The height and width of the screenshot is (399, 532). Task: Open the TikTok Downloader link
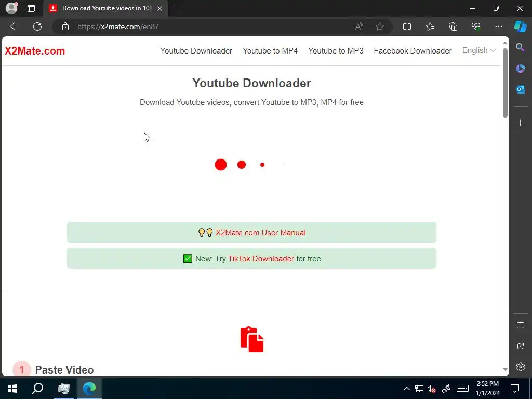click(x=261, y=259)
